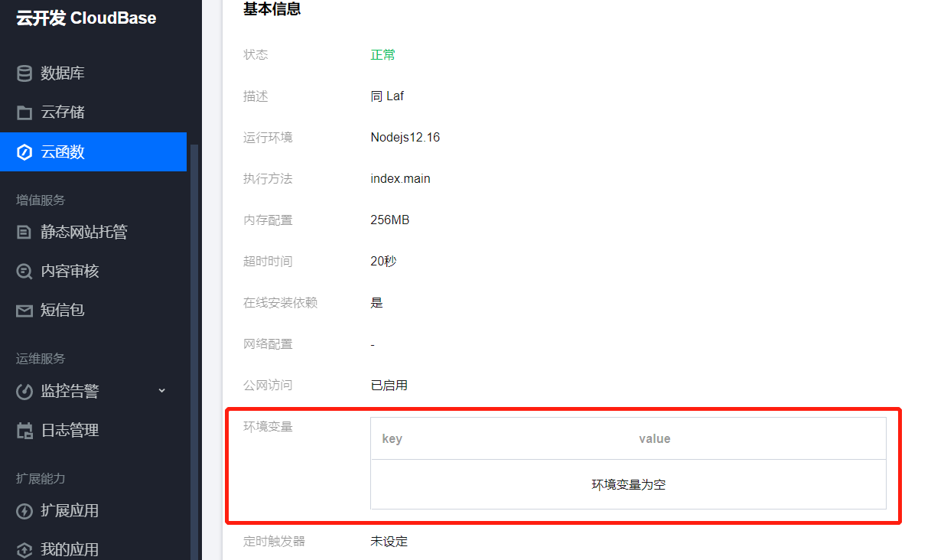
Task: Click the 环境变量 label
Action: pyautogui.click(x=268, y=427)
